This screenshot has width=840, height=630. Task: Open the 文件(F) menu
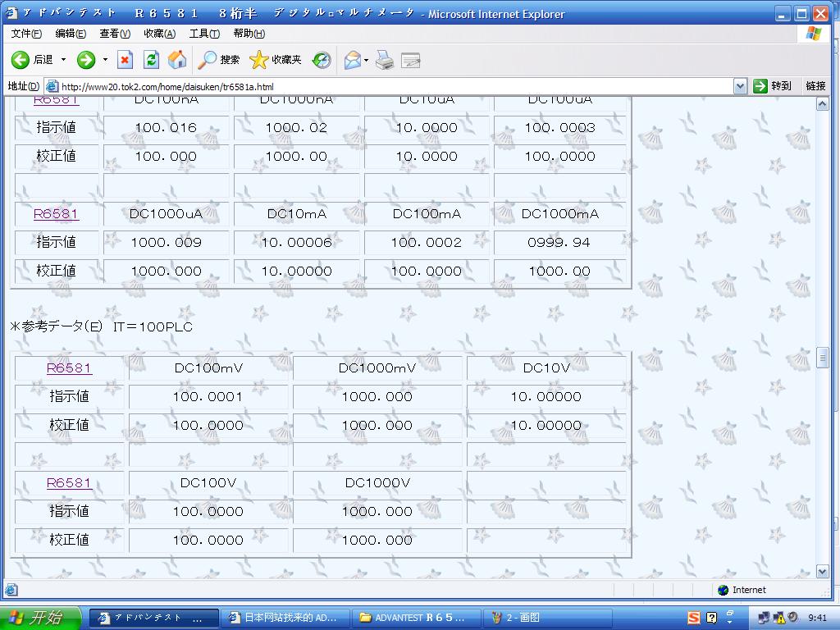[x=26, y=33]
